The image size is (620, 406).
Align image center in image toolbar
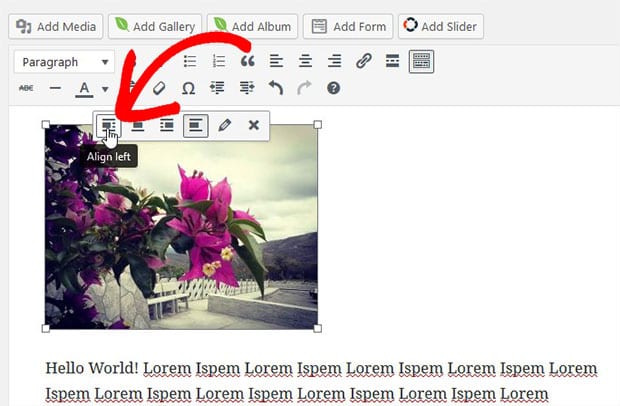(138, 126)
